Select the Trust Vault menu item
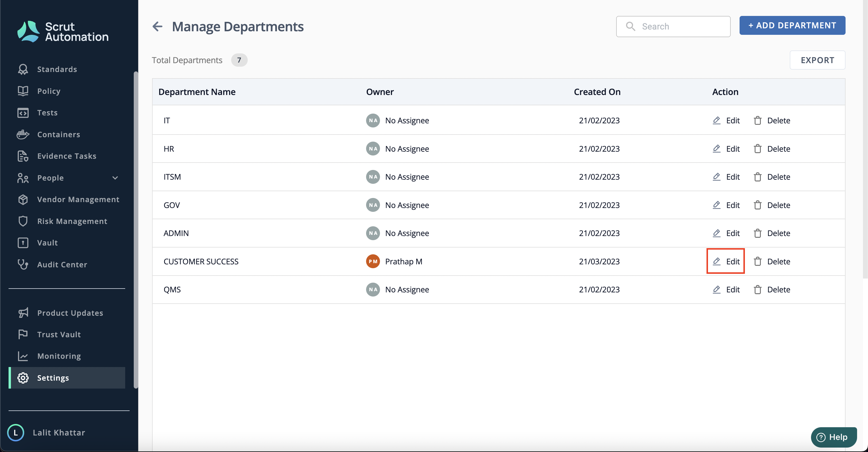The width and height of the screenshot is (868, 452). pos(59,335)
